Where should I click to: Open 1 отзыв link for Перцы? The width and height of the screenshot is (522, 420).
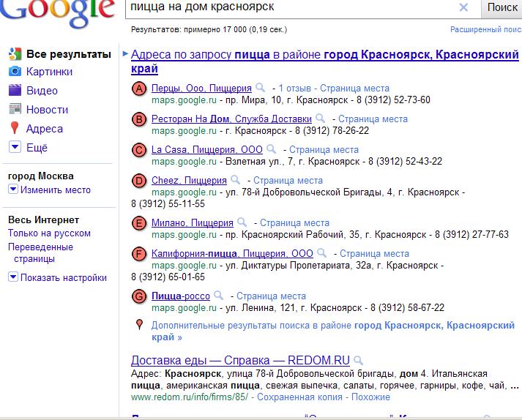(x=295, y=89)
